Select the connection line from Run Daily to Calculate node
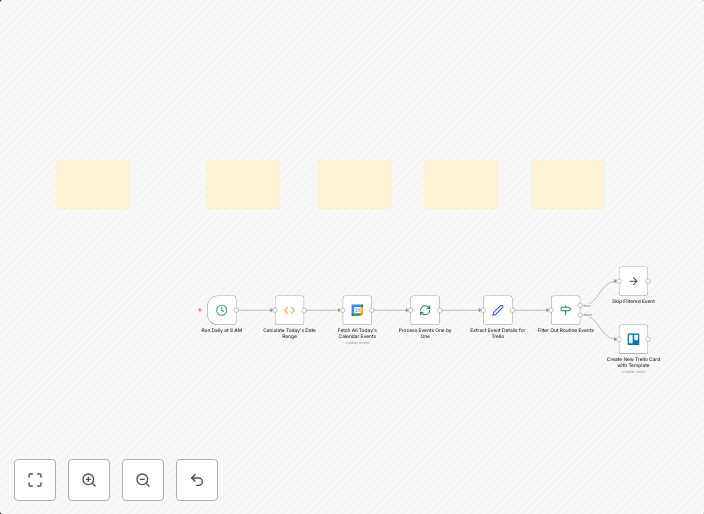The width and height of the screenshot is (704, 514). [256, 310]
